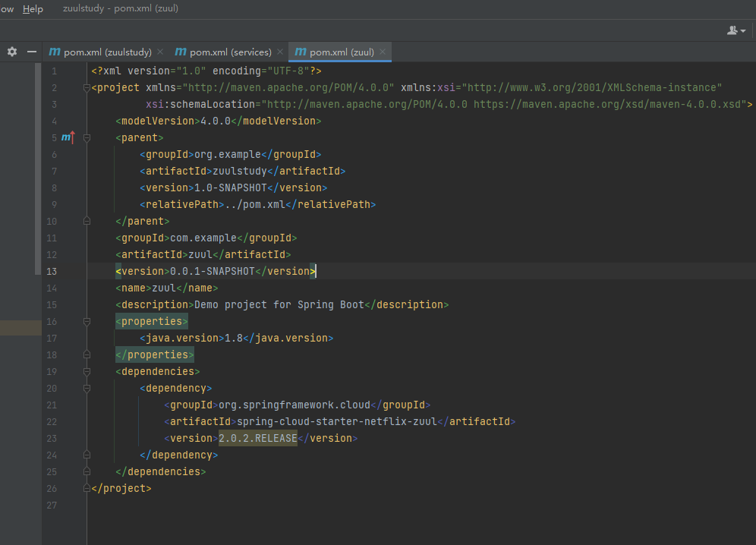Collapse the properties block on line 16

pos(87,321)
